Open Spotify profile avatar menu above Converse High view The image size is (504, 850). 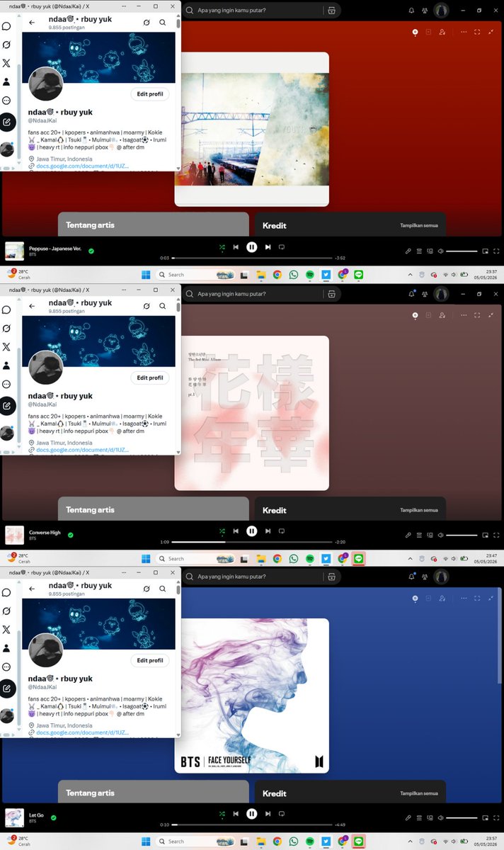(x=442, y=294)
